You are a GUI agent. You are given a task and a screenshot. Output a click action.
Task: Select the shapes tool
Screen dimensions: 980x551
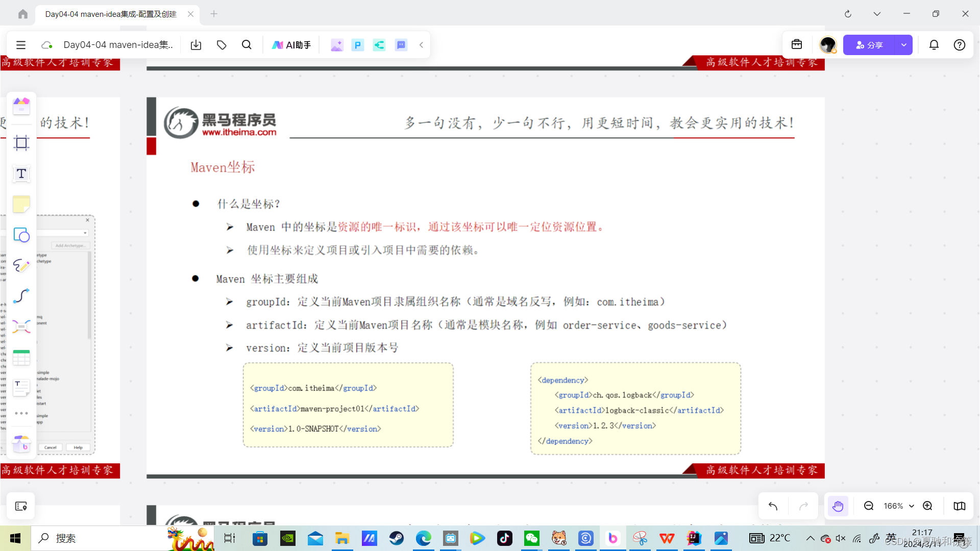(x=21, y=235)
